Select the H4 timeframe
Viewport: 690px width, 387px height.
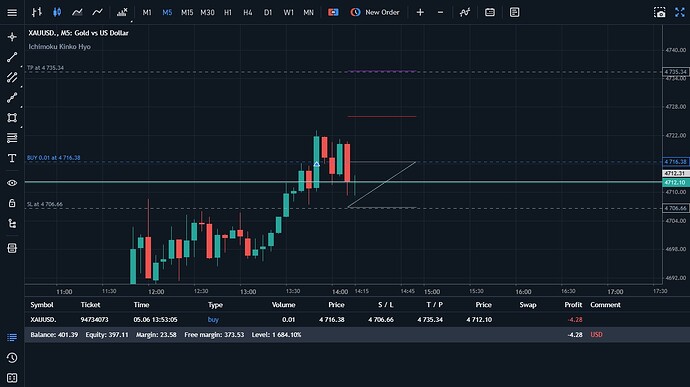click(248, 12)
